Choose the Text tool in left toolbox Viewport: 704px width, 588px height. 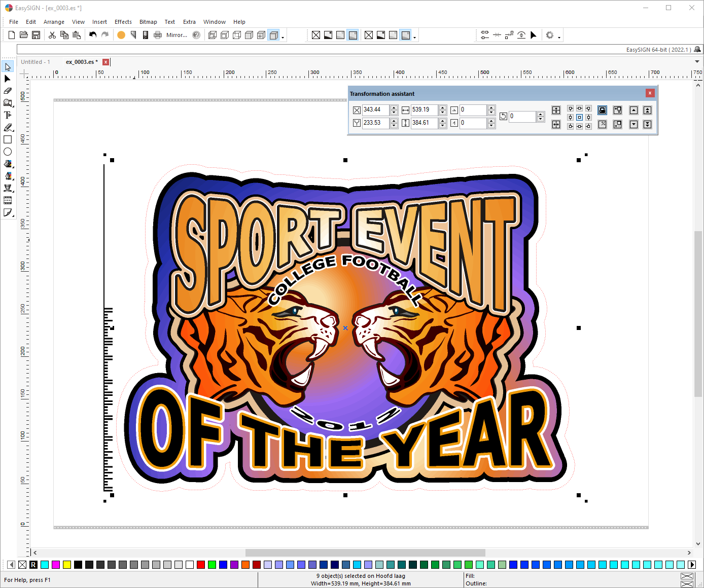point(8,116)
